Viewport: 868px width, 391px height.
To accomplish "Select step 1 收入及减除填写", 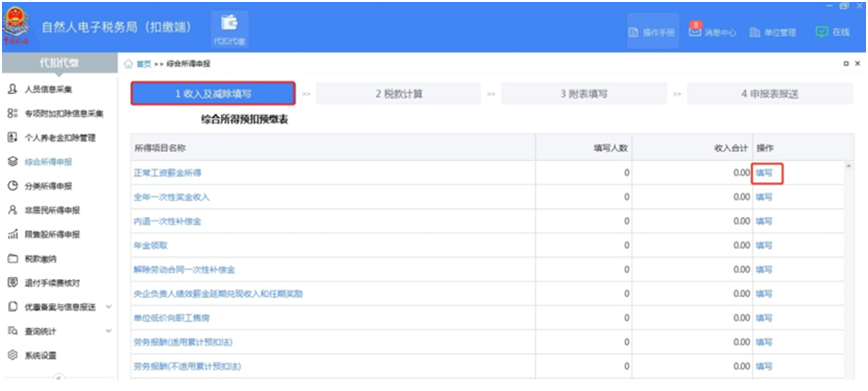I will click(213, 94).
